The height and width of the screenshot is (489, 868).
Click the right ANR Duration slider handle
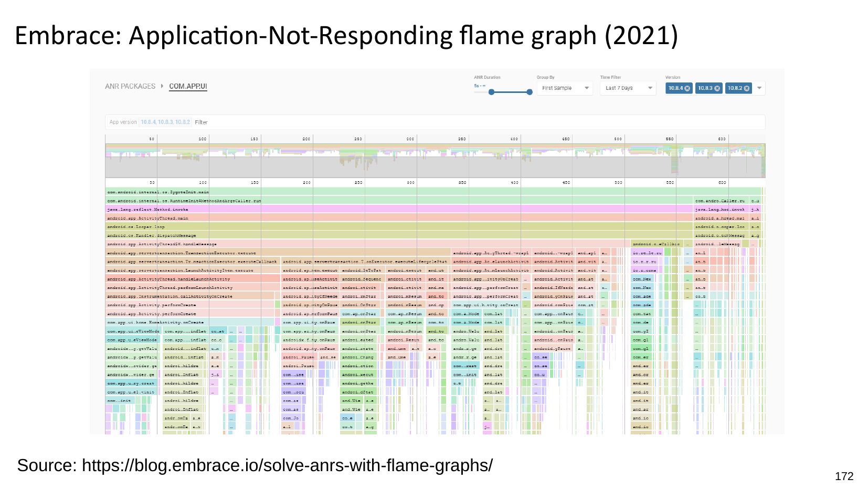point(530,92)
